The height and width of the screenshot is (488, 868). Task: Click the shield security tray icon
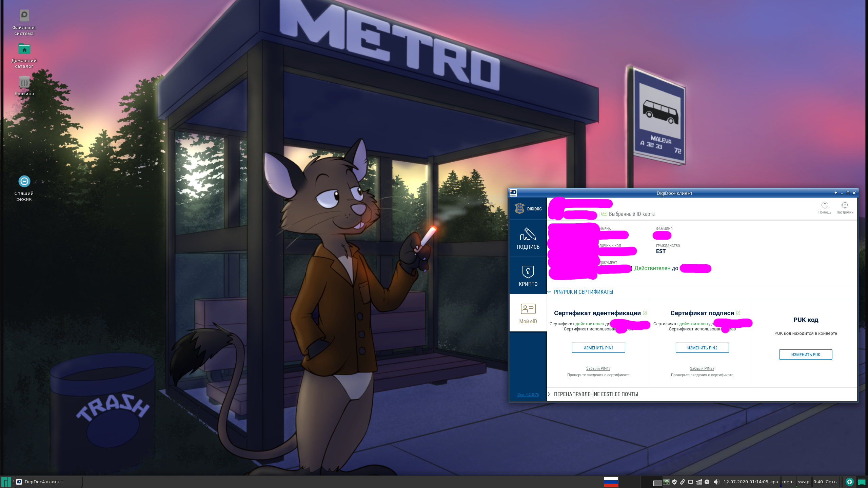(x=674, y=482)
